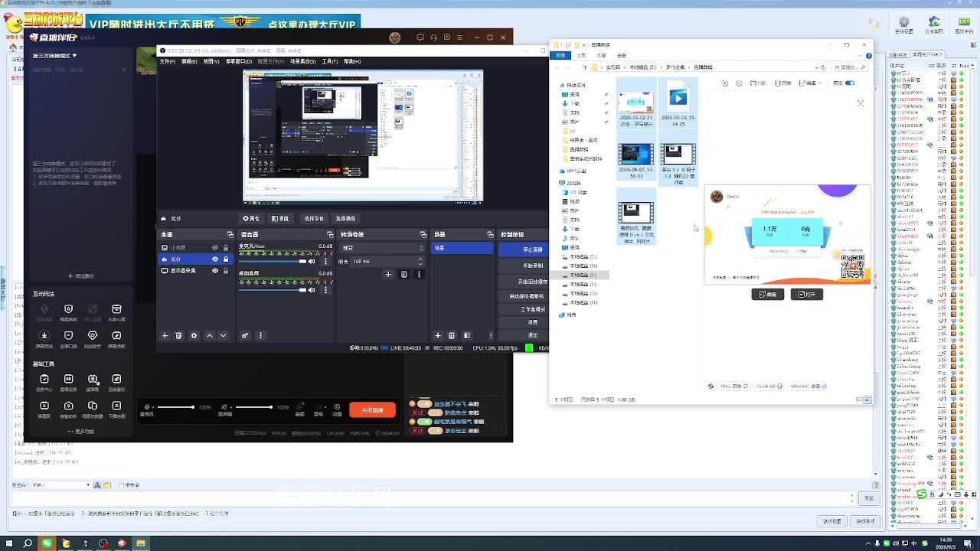Expand the companion mode selector at top left
Image resolution: width=980 pixels, height=551 pixels.
coord(55,55)
